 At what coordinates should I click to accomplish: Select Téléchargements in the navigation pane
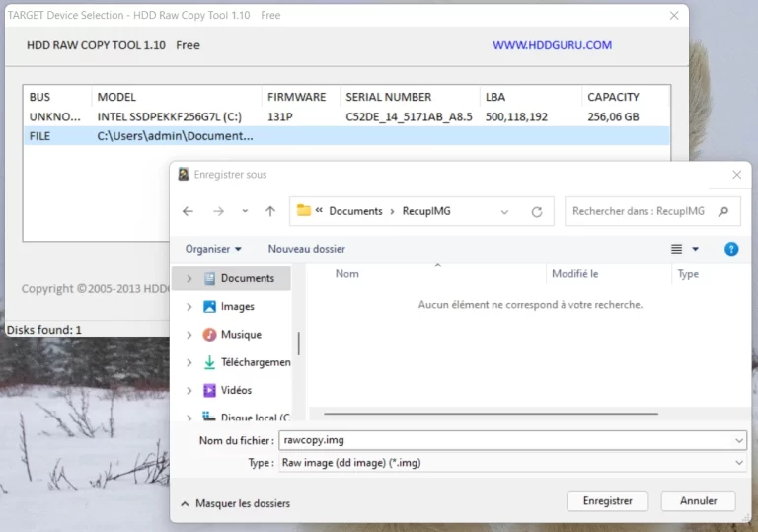(256, 362)
